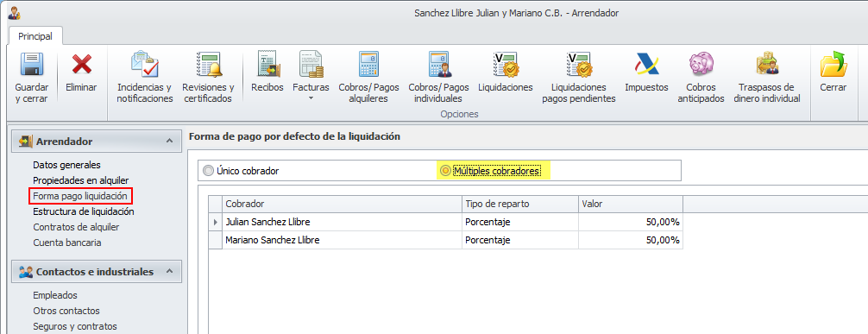Open Propiedades en alquiler
Screen dimensions: 868x334
coord(81,180)
